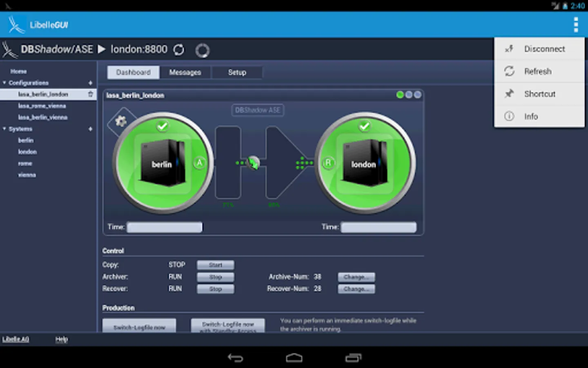Collapse the Systems tree
The image size is (588, 368).
click(x=4, y=129)
